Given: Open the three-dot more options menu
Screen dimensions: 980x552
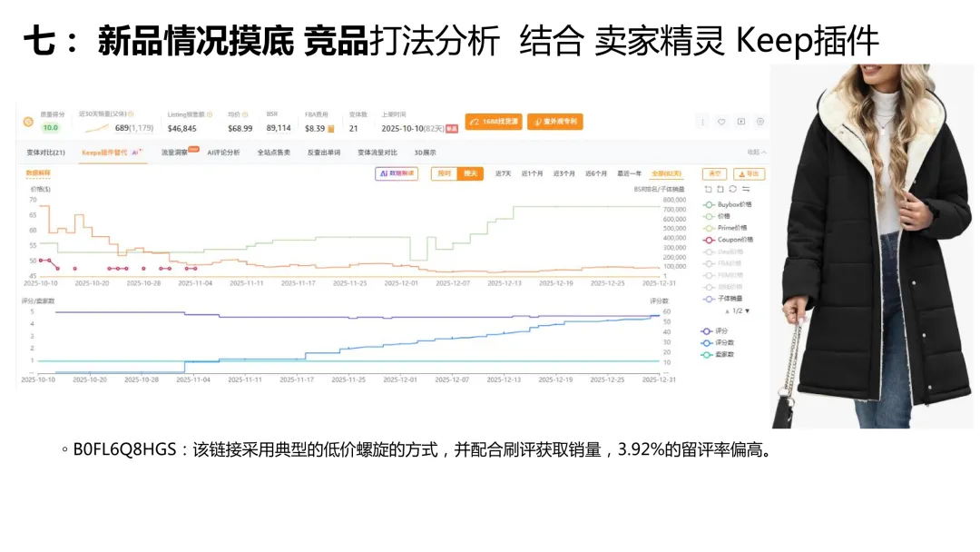Looking at the screenshot, I should [702, 122].
